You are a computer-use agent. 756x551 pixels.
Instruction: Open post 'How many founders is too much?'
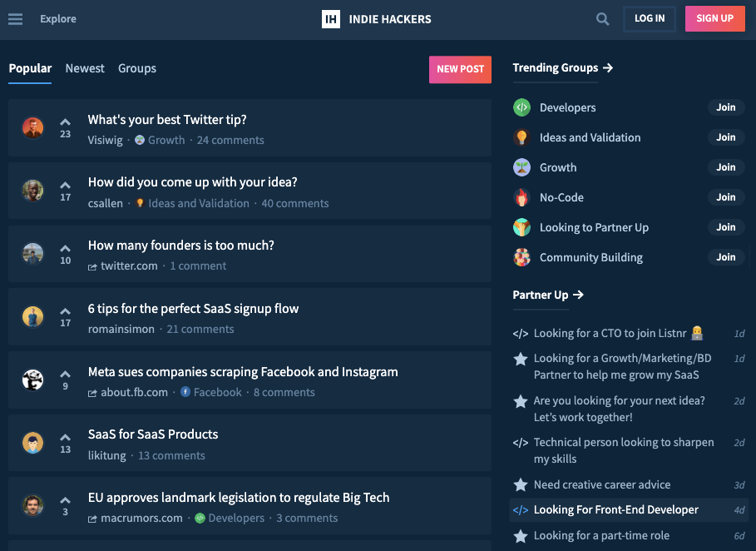coord(180,246)
